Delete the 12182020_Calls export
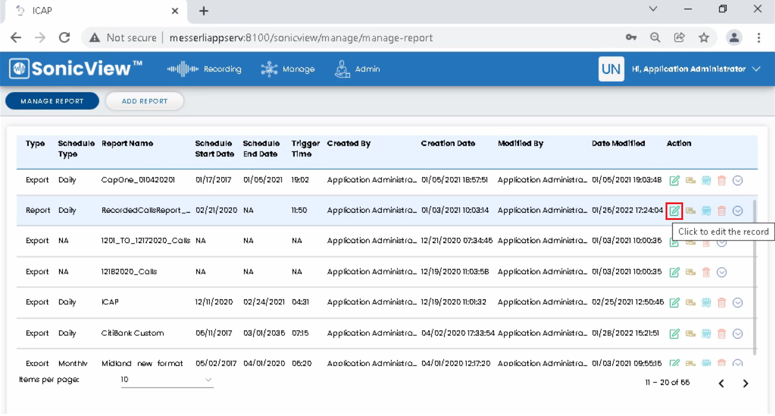 (706, 272)
